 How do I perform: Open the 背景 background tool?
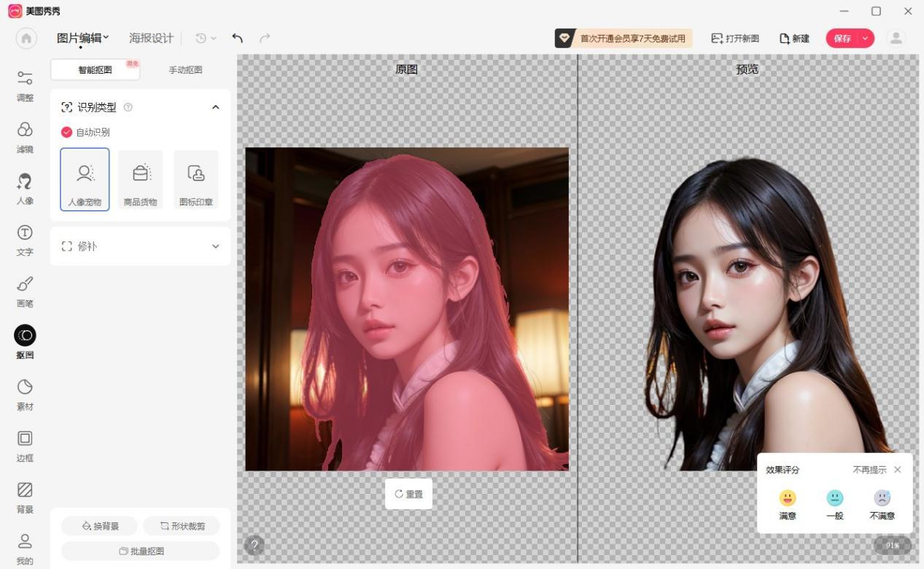point(25,497)
